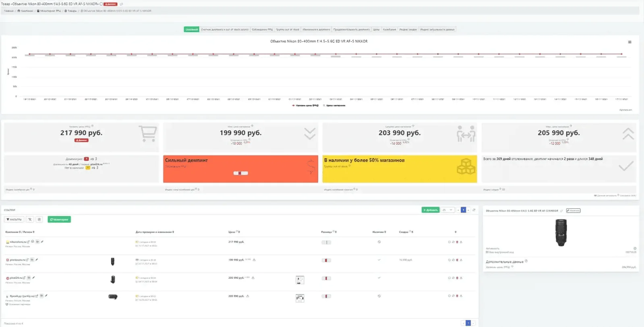The width and height of the screenshot is (644, 327).
Task: Toggle circle status icon in pixel24.ru row
Action: point(449,278)
